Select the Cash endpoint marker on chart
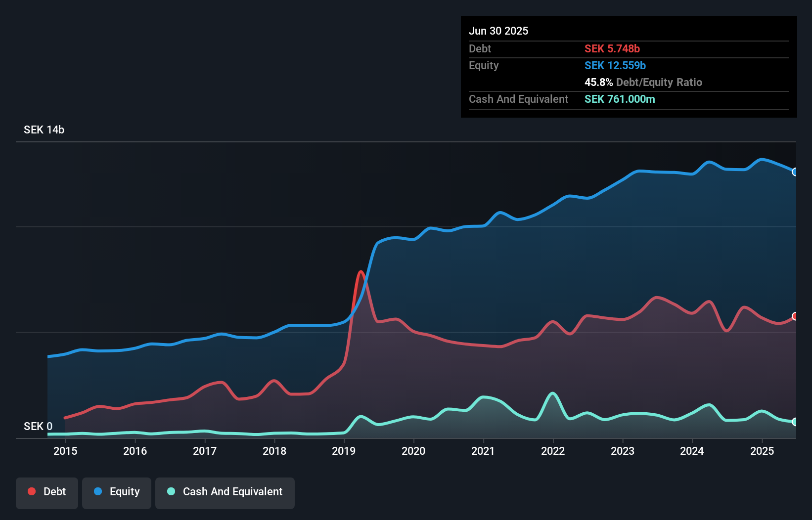 point(795,422)
